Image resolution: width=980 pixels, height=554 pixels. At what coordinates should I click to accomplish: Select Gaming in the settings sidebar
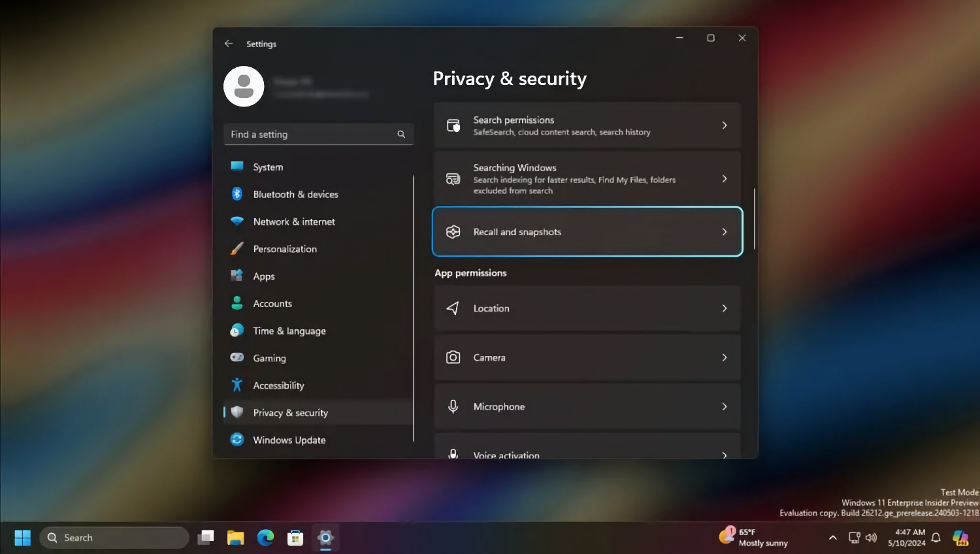tap(269, 358)
